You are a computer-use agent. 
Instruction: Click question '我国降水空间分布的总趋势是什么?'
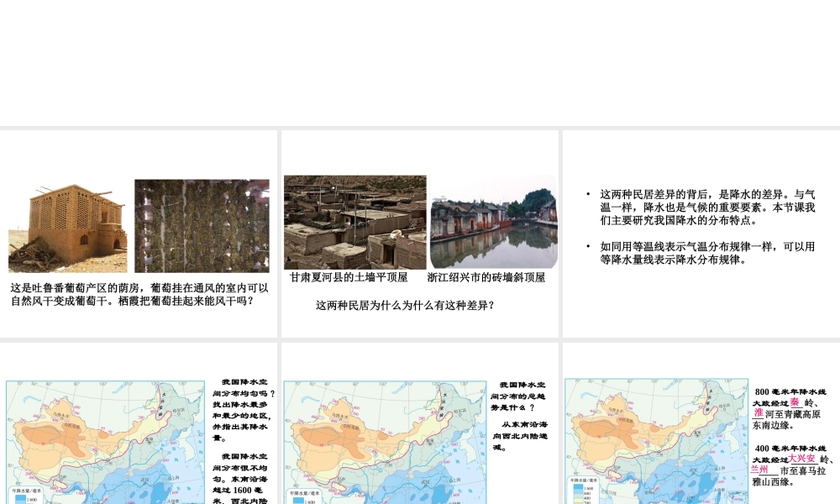tap(518, 396)
